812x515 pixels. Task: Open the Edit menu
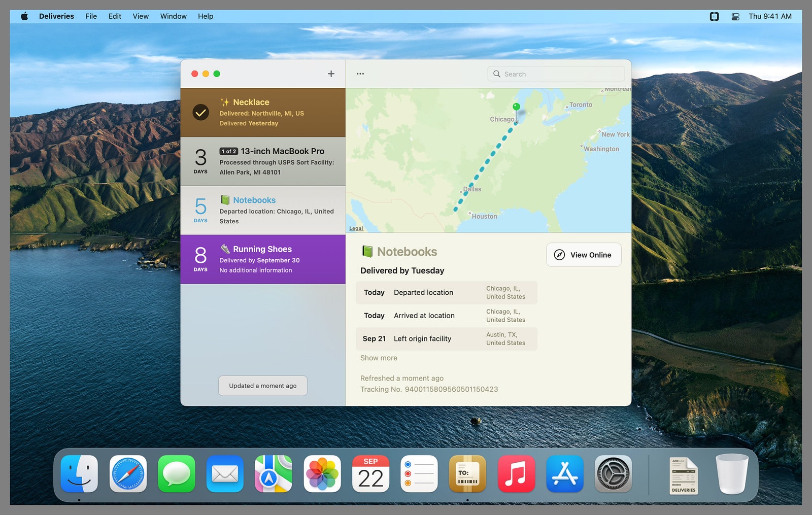(115, 16)
